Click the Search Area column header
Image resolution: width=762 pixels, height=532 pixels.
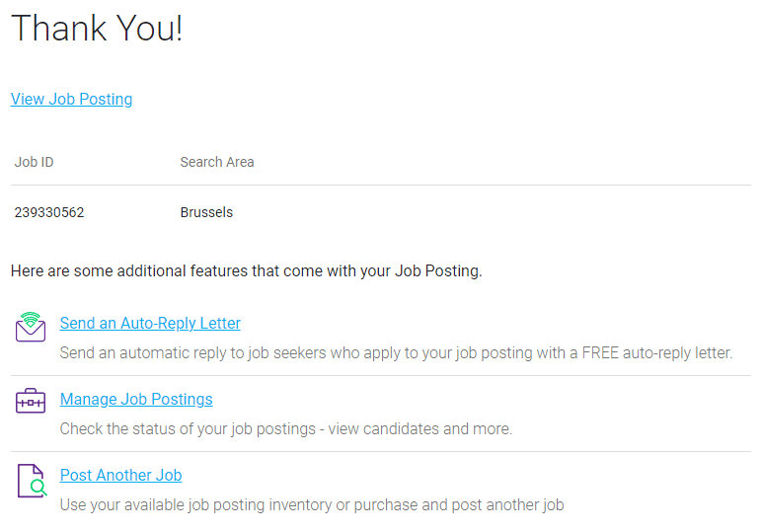(217, 162)
